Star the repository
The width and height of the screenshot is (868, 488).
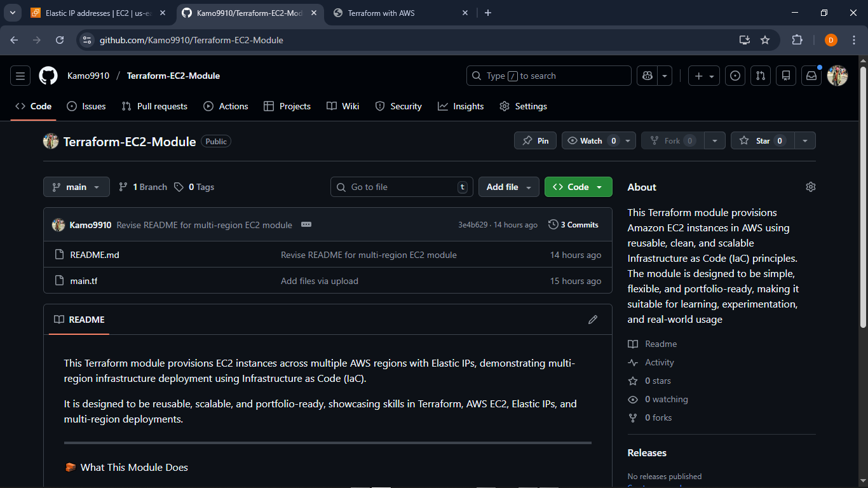click(x=763, y=140)
